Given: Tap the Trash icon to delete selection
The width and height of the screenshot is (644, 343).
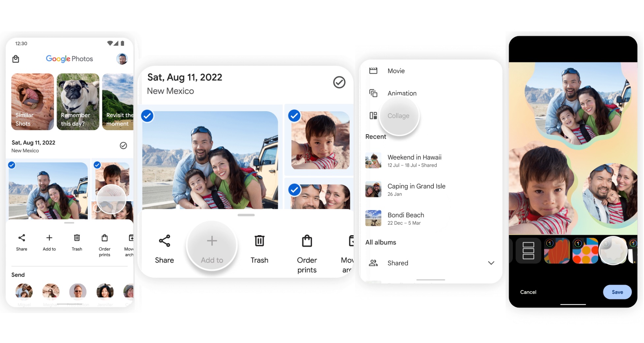Looking at the screenshot, I should (x=259, y=241).
